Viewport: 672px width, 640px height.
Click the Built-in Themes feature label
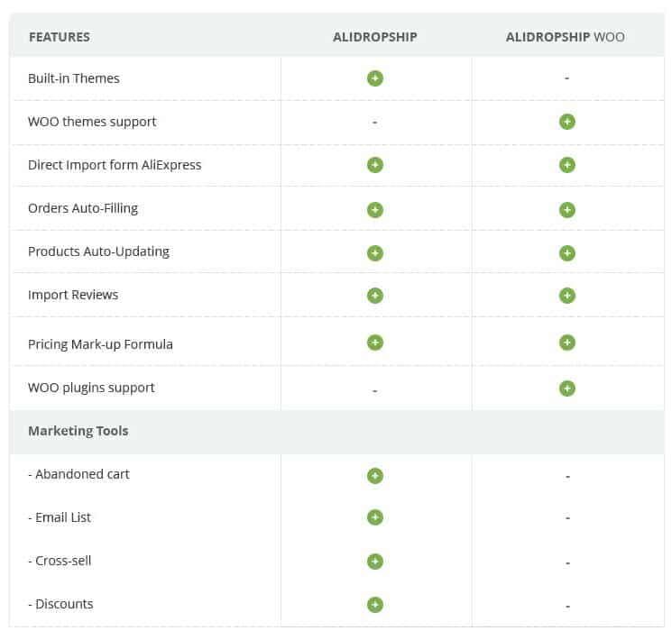74,78
